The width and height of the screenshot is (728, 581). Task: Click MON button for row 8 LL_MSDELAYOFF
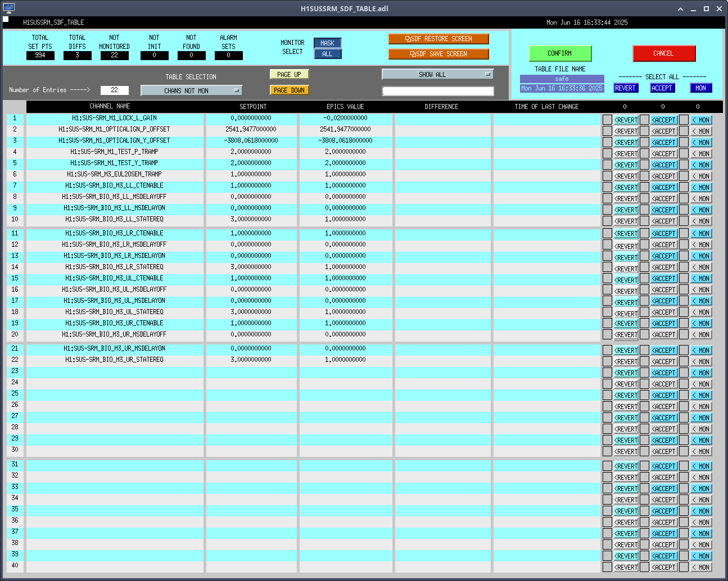[x=701, y=198]
